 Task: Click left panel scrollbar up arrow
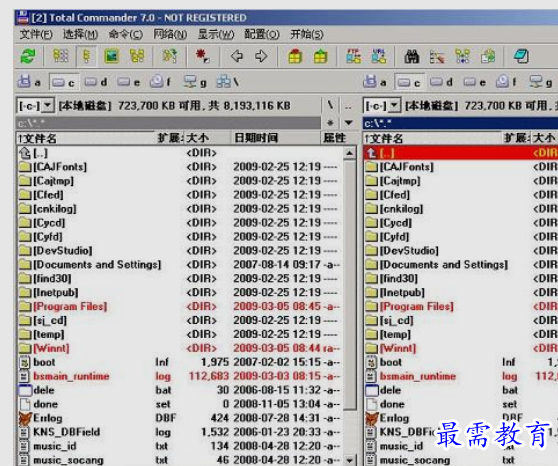click(350, 153)
